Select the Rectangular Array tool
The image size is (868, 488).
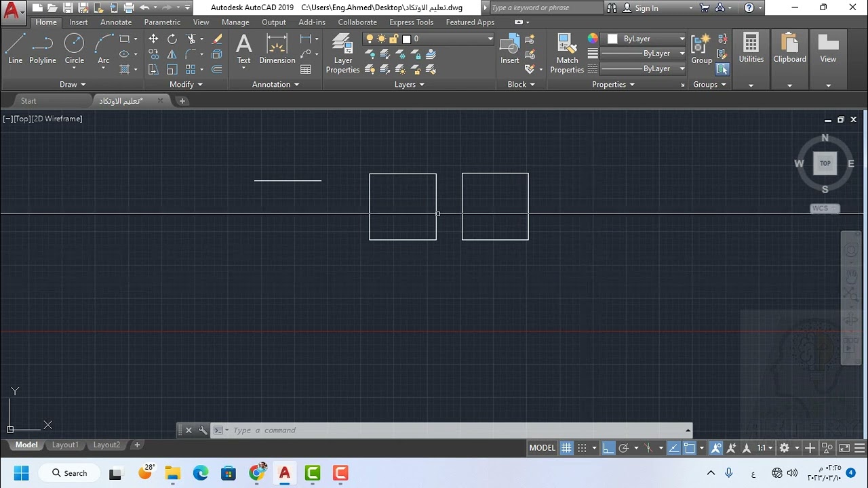[x=191, y=69]
